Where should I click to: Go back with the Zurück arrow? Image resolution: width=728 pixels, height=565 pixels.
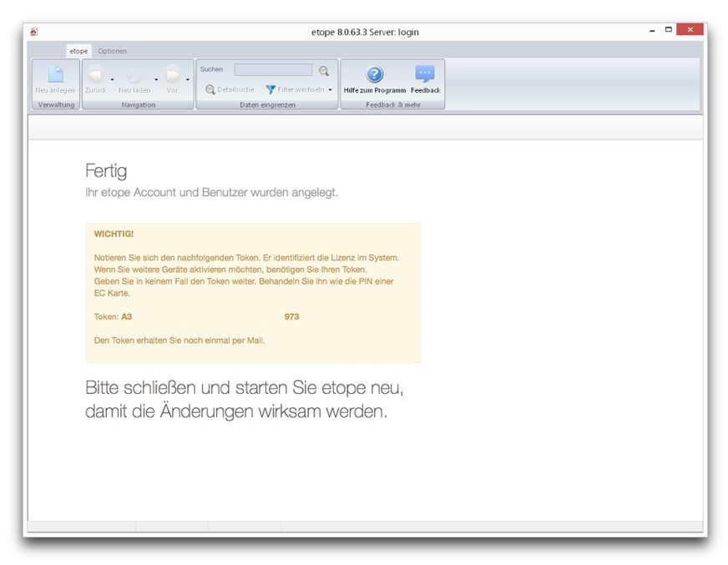pyautogui.click(x=96, y=74)
